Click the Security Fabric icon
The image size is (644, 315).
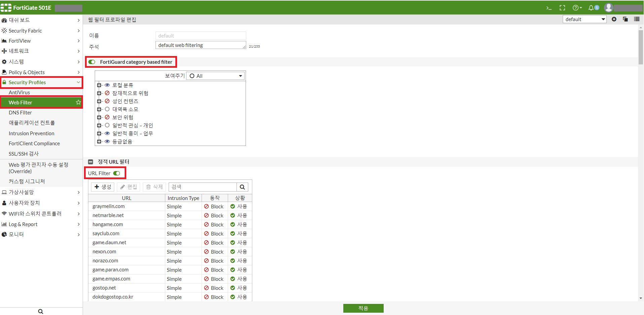[4, 31]
